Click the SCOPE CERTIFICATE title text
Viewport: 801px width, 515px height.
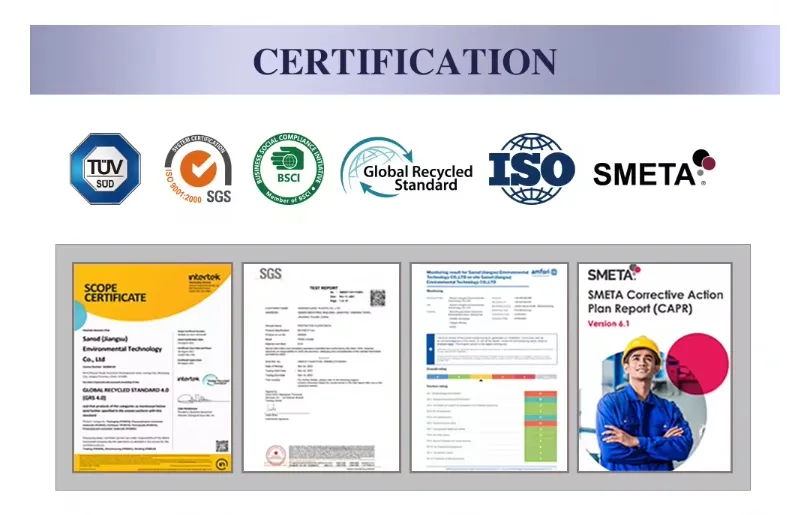click(x=115, y=293)
